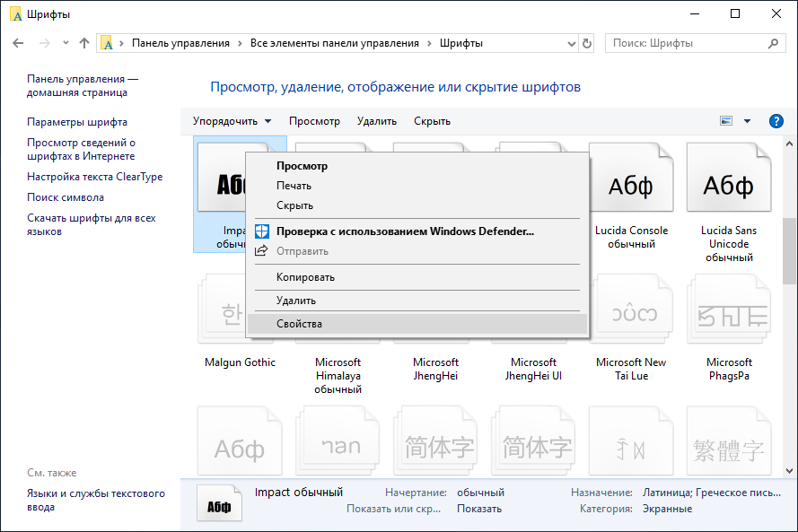This screenshot has height=532, width=798.
Task: Click the 繁體字 traditional Chinese font icon
Action: (x=729, y=441)
